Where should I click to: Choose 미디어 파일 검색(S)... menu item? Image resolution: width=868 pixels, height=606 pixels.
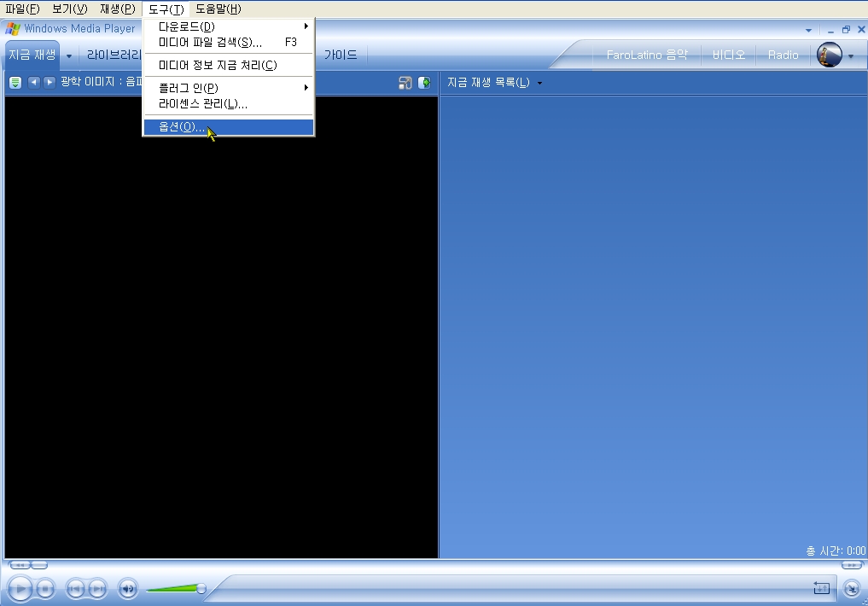pos(229,43)
